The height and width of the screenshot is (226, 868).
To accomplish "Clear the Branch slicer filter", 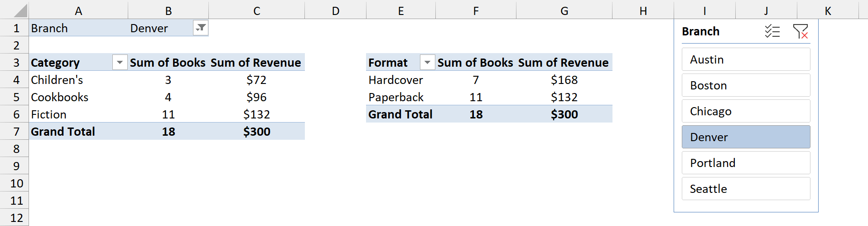I will click(x=800, y=31).
